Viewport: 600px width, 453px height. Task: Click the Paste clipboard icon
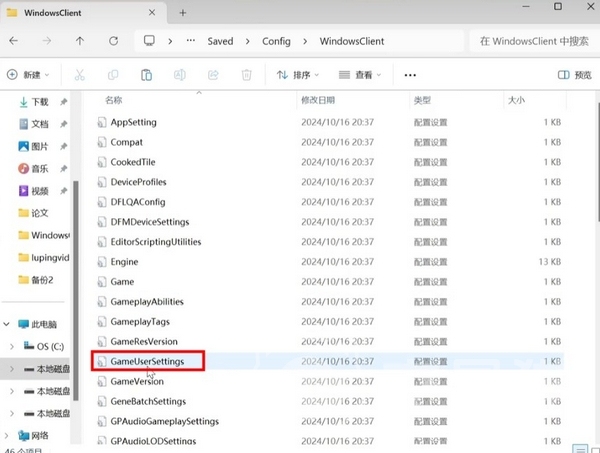pyautogui.click(x=146, y=75)
